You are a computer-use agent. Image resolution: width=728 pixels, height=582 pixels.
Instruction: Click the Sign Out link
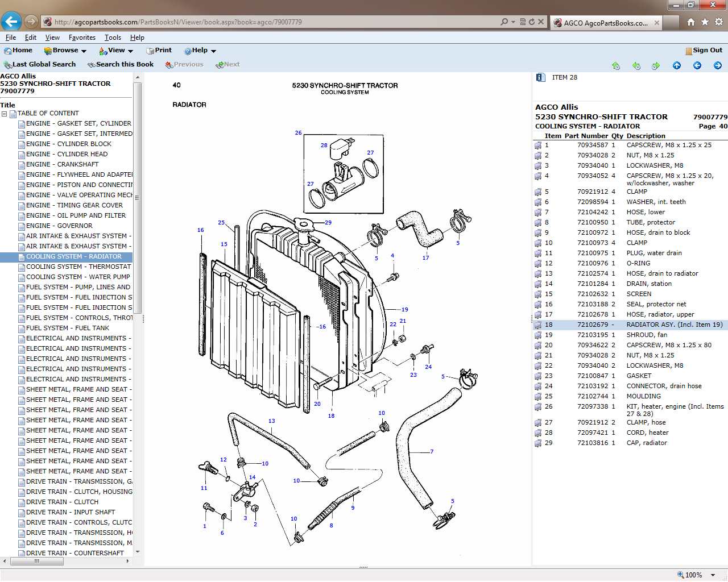(x=704, y=51)
